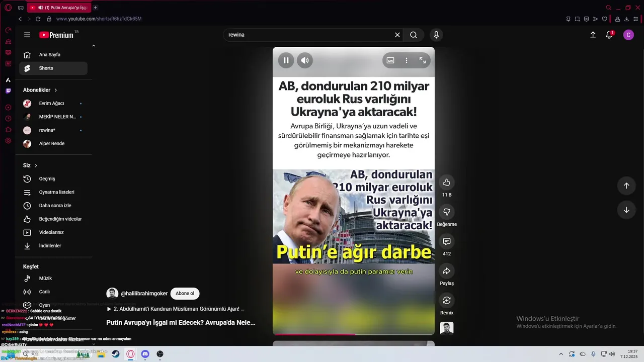Viewport: 644px width, 362px height.
Task: Expand the Abonelikler subscriptions section
Action: pyautogui.click(x=55, y=90)
